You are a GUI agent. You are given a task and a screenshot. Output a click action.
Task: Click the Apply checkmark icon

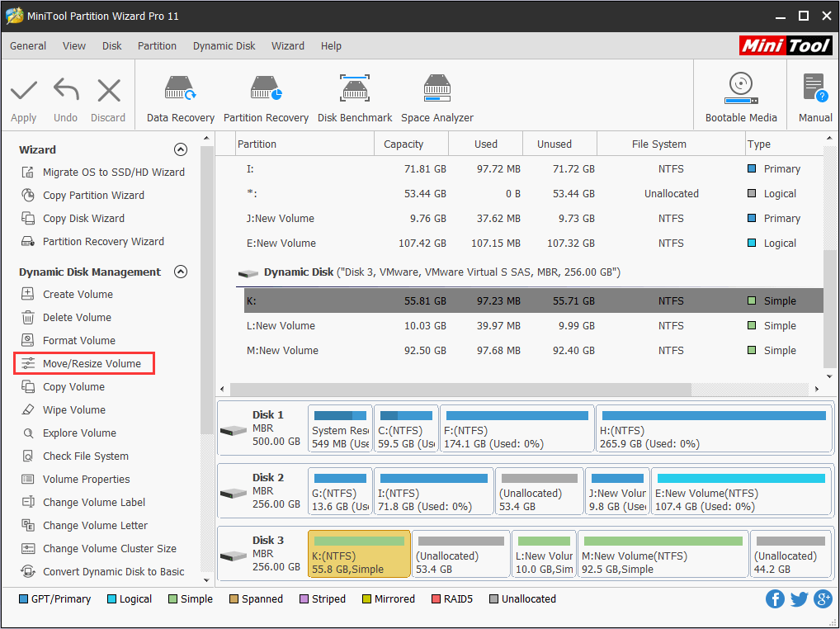pos(24,91)
